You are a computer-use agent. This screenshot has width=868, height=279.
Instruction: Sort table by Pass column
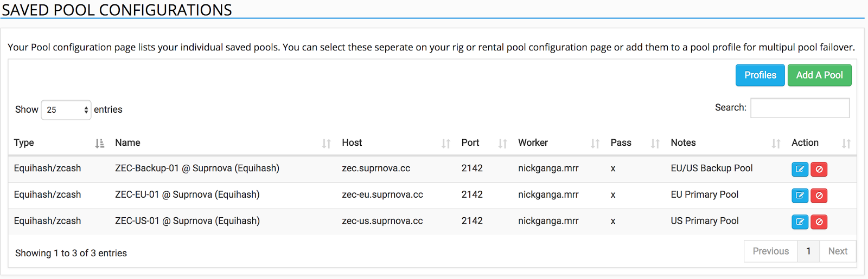click(x=635, y=143)
